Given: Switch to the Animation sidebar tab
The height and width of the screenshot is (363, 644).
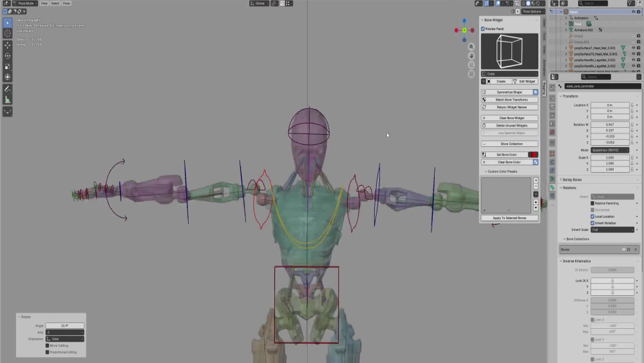Looking at the screenshot, I should click(x=544, y=68).
